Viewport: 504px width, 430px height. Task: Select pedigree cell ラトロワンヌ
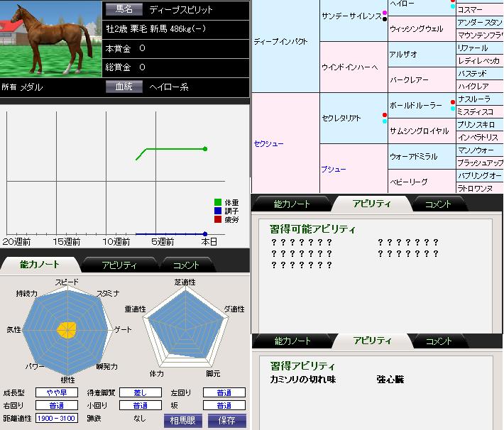(x=480, y=188)
